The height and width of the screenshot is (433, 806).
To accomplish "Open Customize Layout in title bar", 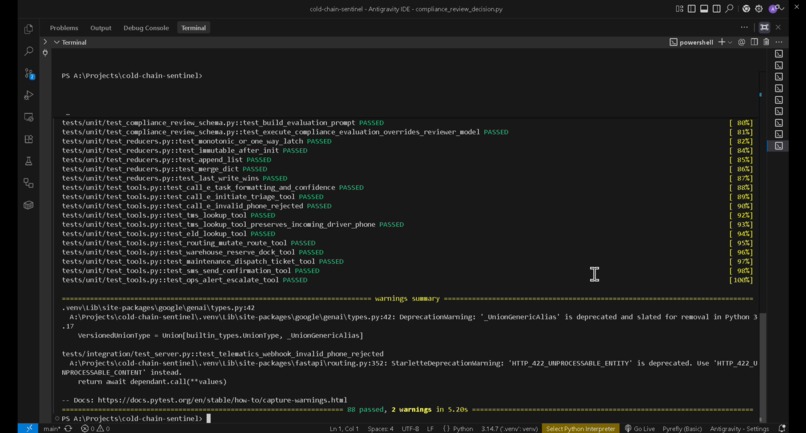I will pyautogui.click(x=680, y=9).
